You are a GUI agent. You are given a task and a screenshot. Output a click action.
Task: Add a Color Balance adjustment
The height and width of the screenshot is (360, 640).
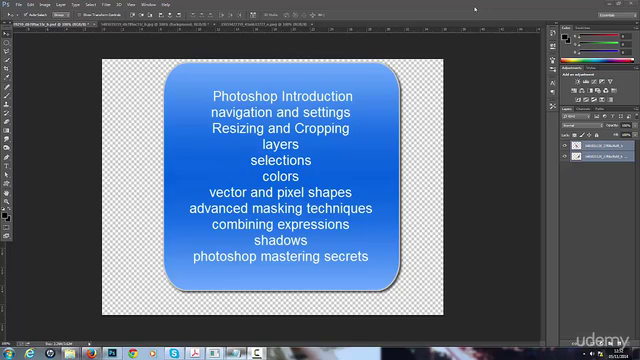tap(582, 91)
